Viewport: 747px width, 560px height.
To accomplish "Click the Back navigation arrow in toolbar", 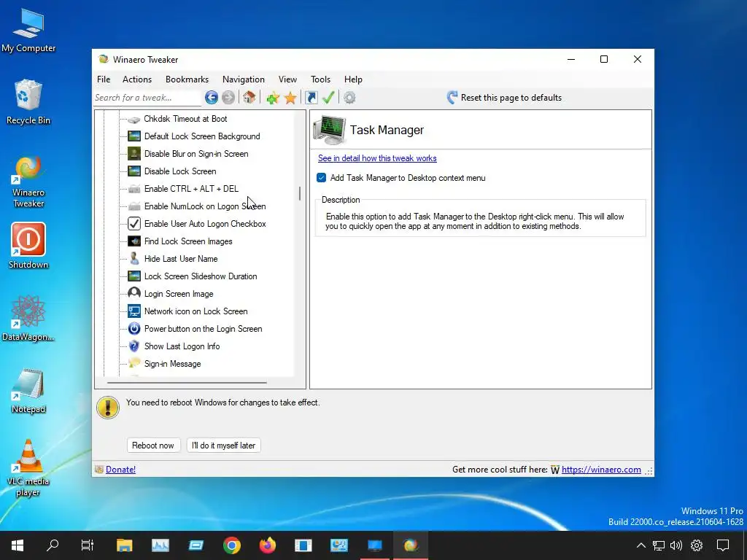I will pos(212,98).
